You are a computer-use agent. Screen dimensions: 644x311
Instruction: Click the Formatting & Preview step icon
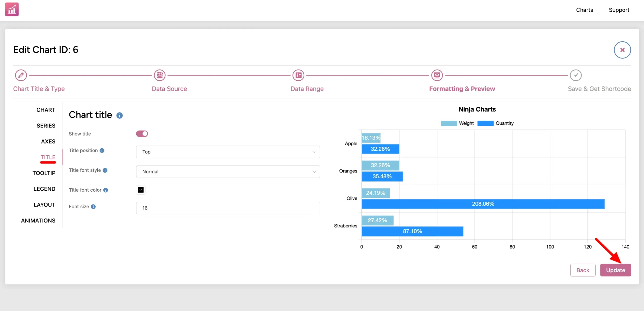click(437, 75)
